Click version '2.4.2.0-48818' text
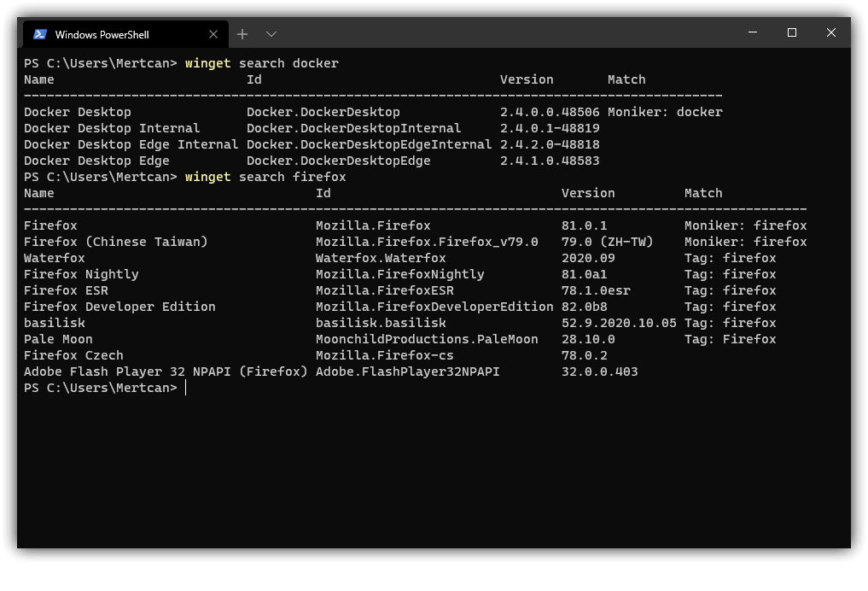Viewport: 868px width, 591px height. point(550,144)
